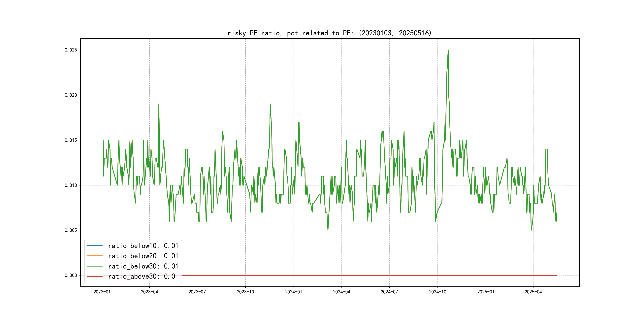
Task: Click the 2024-10 x-axis tick label
Action: pos(437,292)
